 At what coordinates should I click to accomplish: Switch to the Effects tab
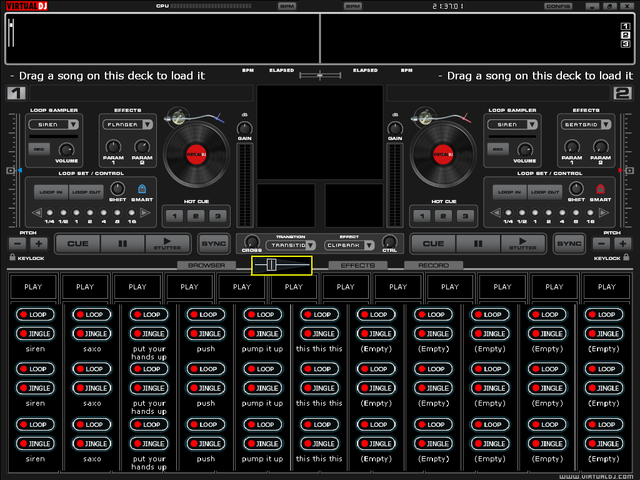pos(358,265)
